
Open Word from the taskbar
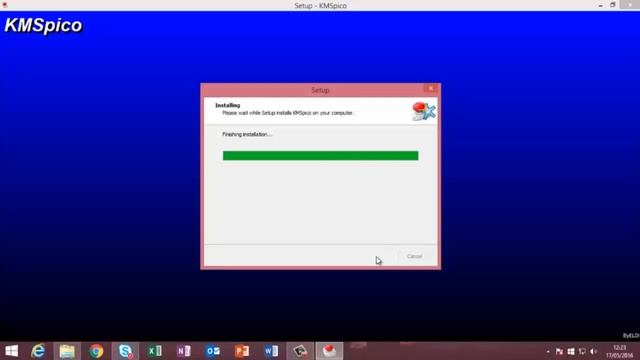click(271, 351)
